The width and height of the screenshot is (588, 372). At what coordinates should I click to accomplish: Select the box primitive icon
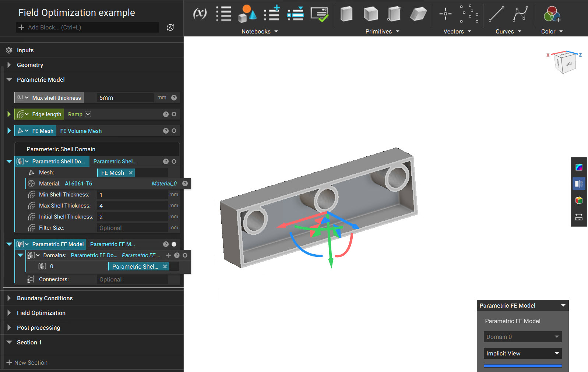346,14
